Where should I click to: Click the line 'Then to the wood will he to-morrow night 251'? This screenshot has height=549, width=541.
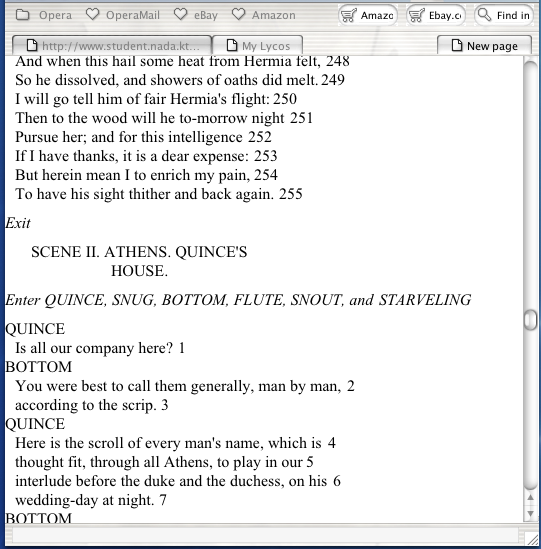tap(164, 118)
